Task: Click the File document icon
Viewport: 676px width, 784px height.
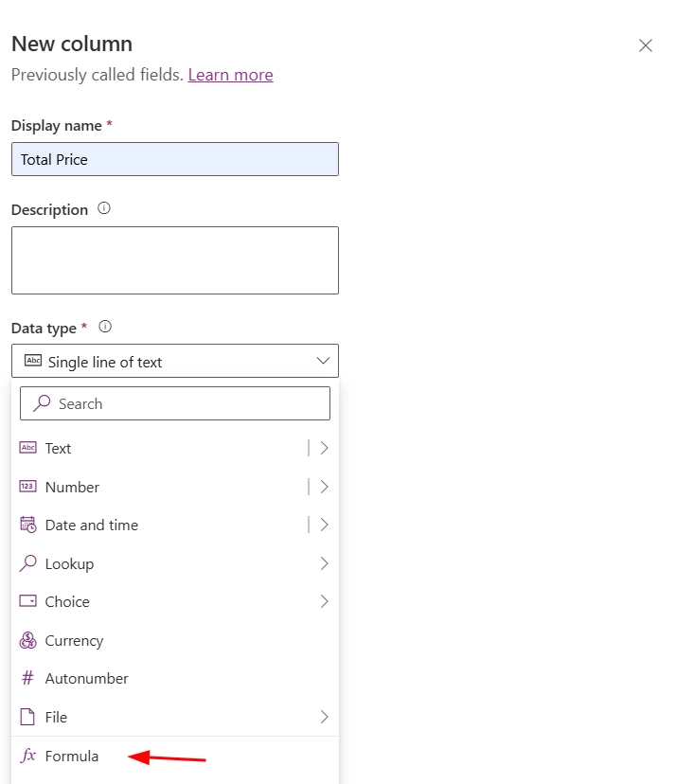Action: pos(27,718)
